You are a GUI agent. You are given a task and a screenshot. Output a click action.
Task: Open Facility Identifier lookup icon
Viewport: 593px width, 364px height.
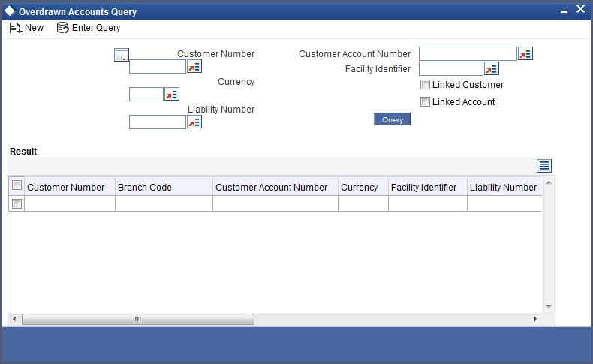click(x=491, y=69)
